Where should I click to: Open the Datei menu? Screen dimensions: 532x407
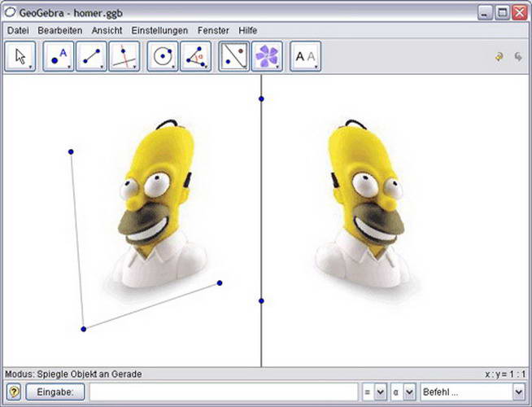[x=18, y=31]
